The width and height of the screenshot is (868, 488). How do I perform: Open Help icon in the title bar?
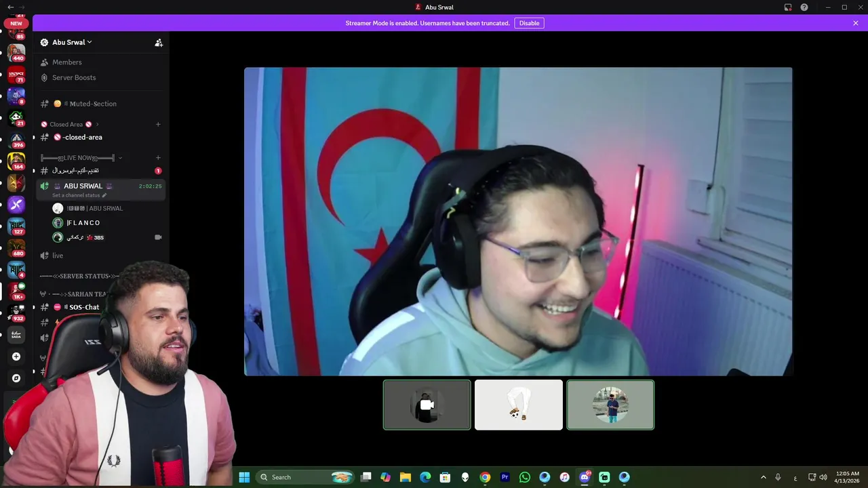[804, 7]
